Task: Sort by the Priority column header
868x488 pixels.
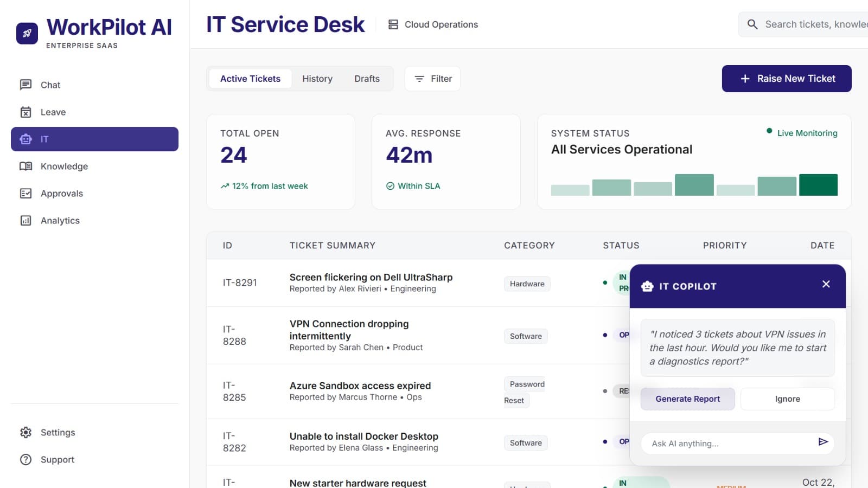Action: (x=725, y=245)
